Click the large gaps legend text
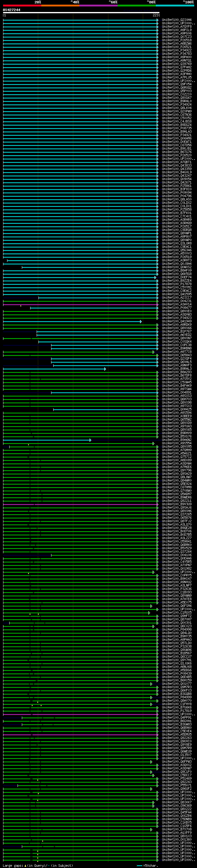Image resolution: width=197 pixels, height=868 pixels. [x=38, y=866]
